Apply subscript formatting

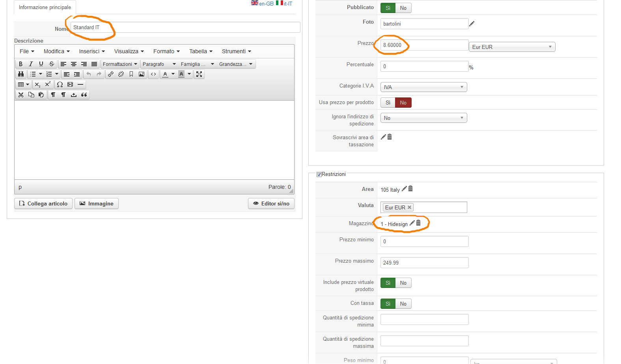click(x=37, y=84)
